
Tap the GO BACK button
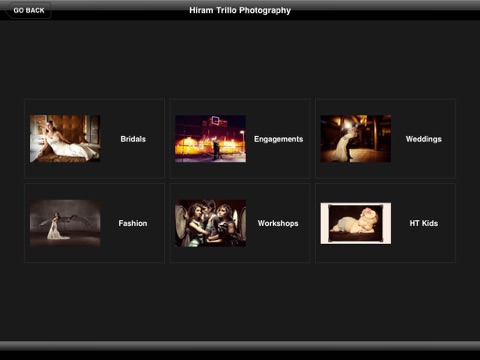coord(28,10)
